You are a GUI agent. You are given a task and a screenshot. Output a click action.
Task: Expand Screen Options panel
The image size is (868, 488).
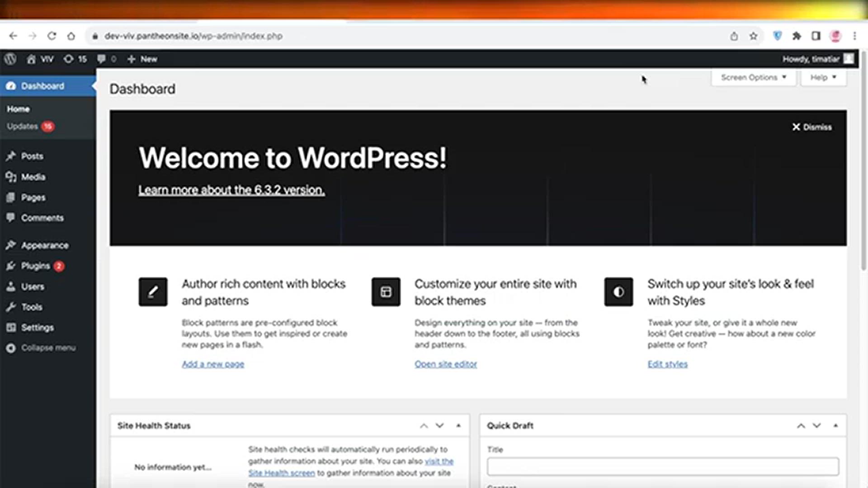(754, 77)
